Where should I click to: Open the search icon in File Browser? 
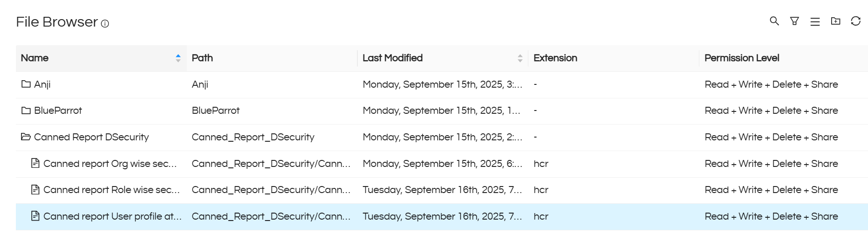774,21
